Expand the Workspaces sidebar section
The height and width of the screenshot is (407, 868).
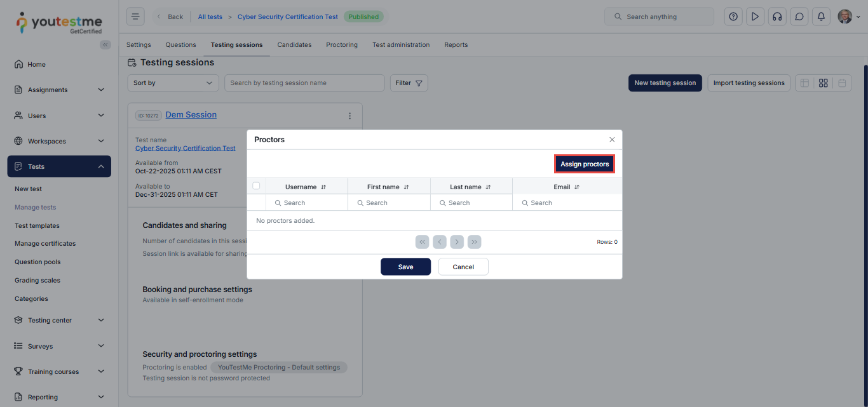tap(59, 141)
